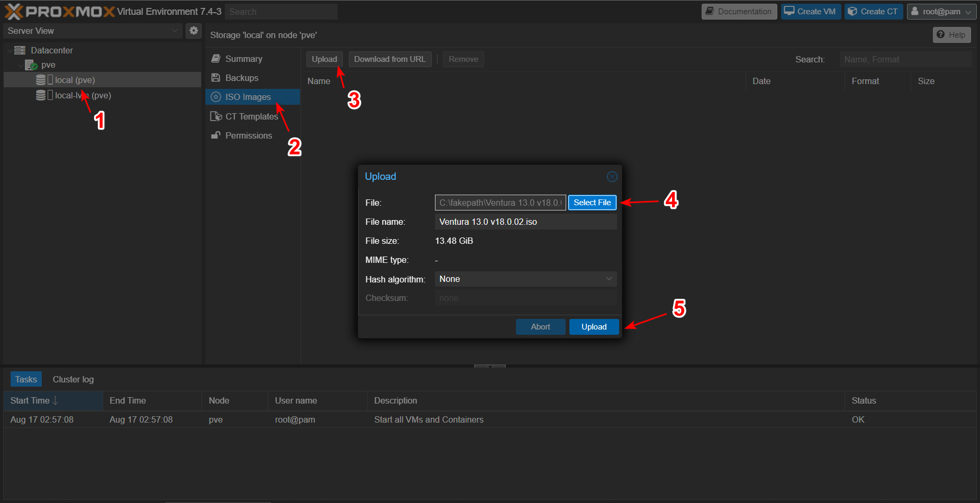Screen dimensions: 980x503
Task: Open Help with the question mark button
Action: (x=951, y=35)
